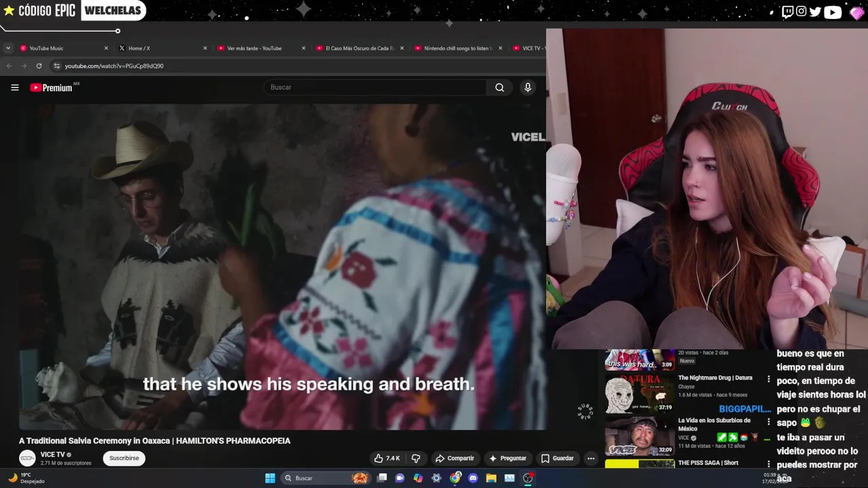The height and width of the screenshot is (488, 868).
Task: Switch to El Caso Más Oscuro tab
Action: (359, 48)
